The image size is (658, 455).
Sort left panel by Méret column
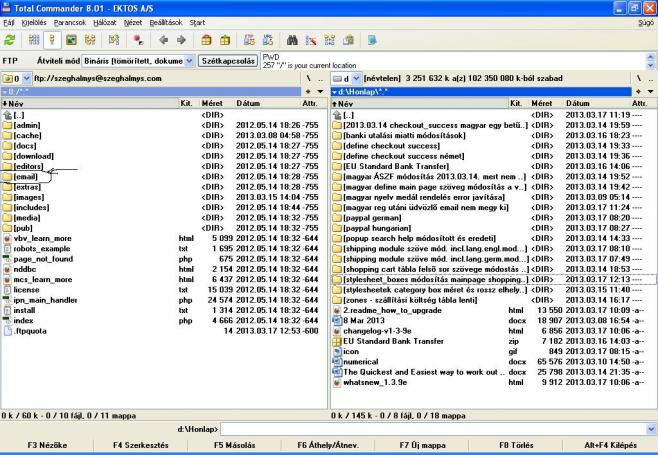tap(215, 103)
